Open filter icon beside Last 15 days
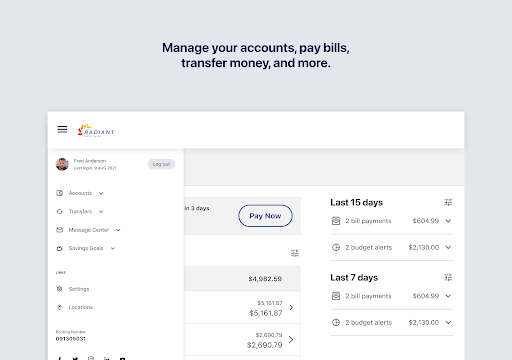This screenshot has height=360, width=512. pyautogui.click(x=448, y=202)
